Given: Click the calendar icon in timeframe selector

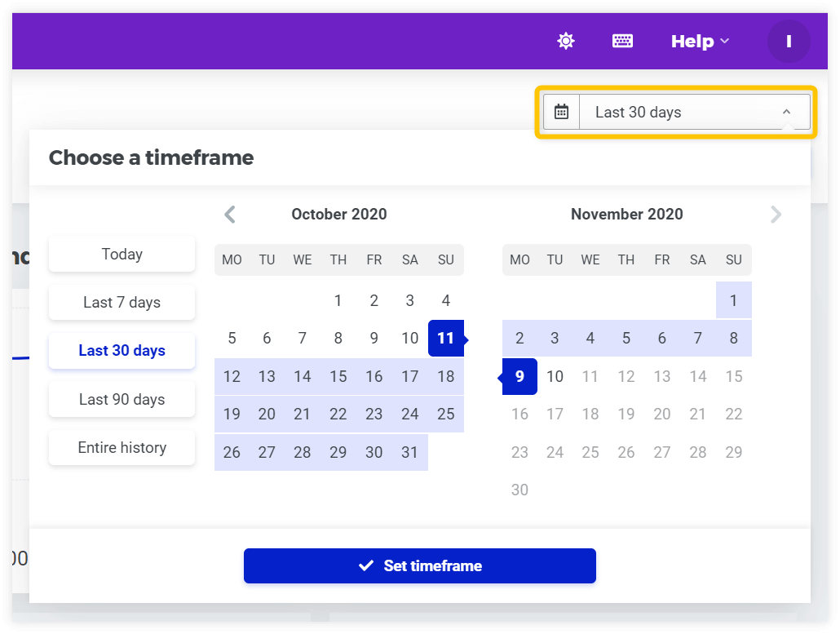Looking at the screenshot, I should point(561,112).
